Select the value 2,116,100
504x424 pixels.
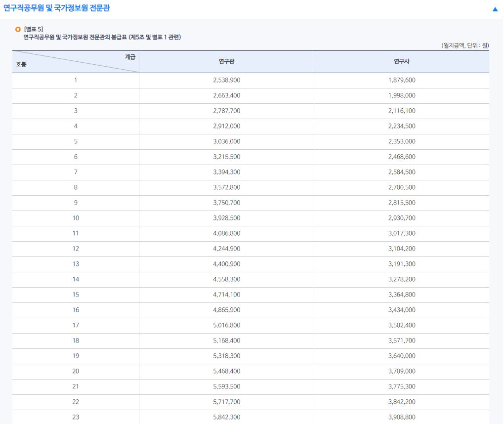402,111
